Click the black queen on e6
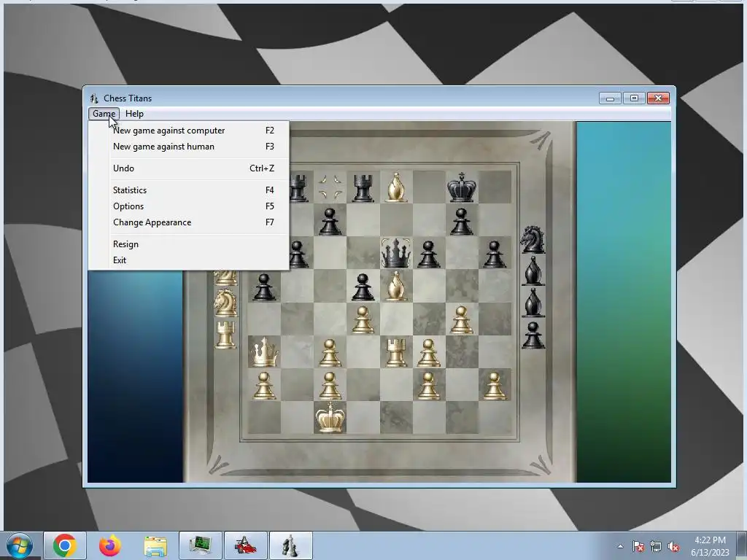The height and width of the screenshot is (560, 747). click(396, 253)
